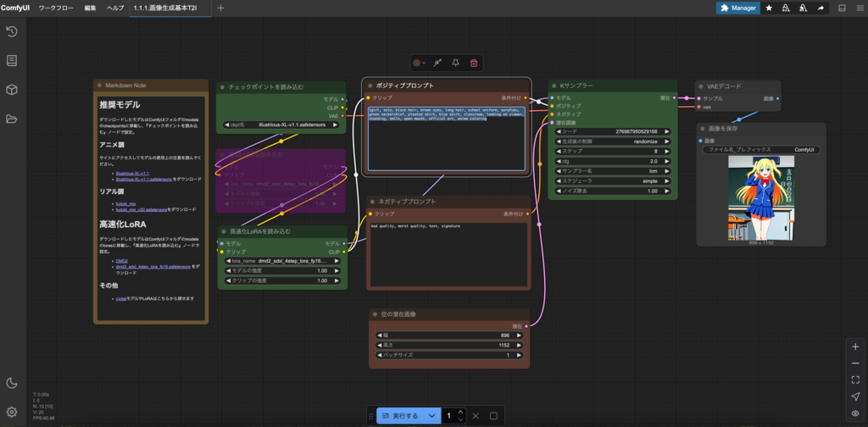Open the queue history sidebar icon
Viewport: 868px width, 427px height.
point(12,31)
